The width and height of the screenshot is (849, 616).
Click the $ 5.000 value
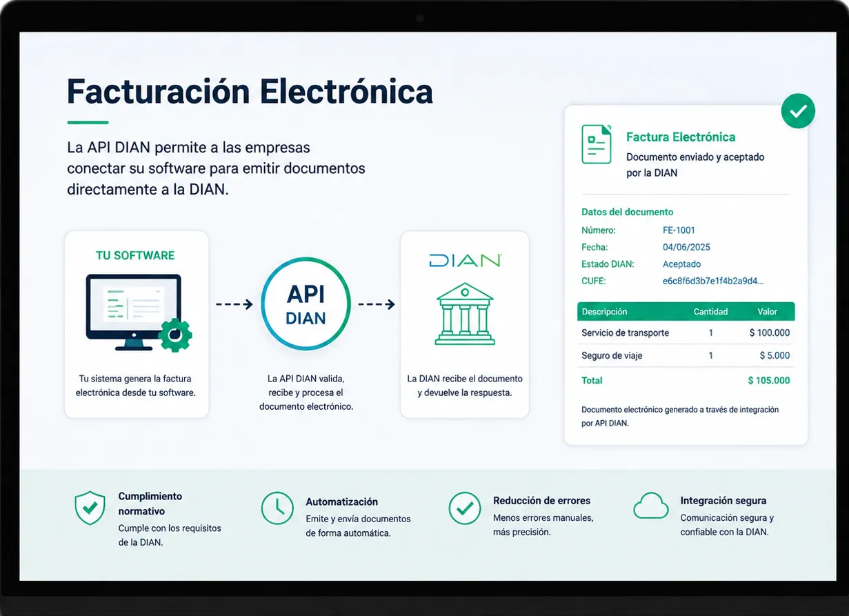coord(775,356)
